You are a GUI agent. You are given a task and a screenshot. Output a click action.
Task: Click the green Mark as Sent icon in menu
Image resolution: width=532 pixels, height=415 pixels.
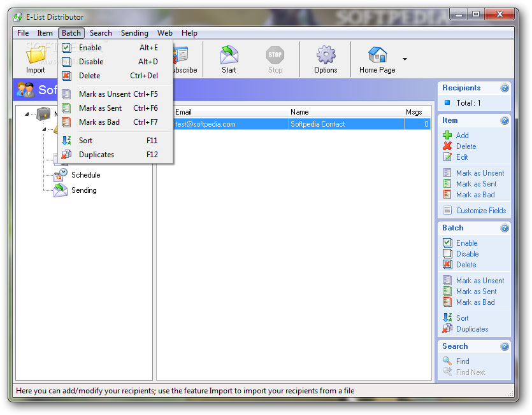(66, 108)
